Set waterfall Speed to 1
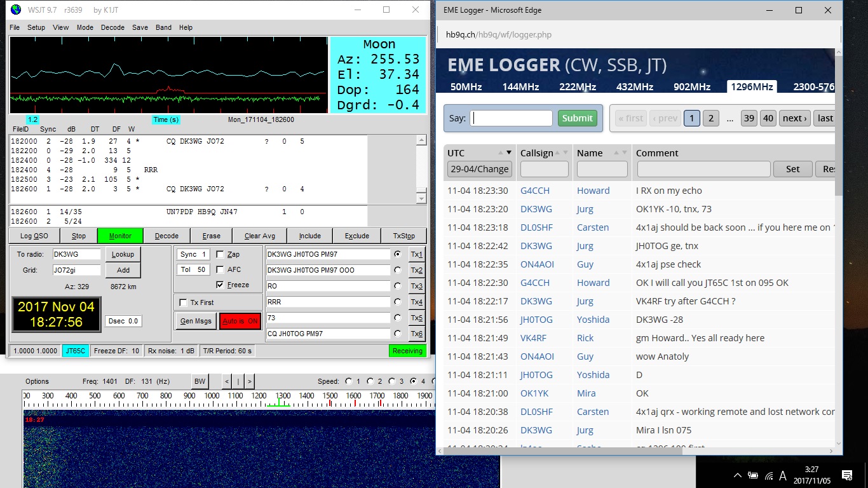Screen dimensions: 868x488 [348, 381]
